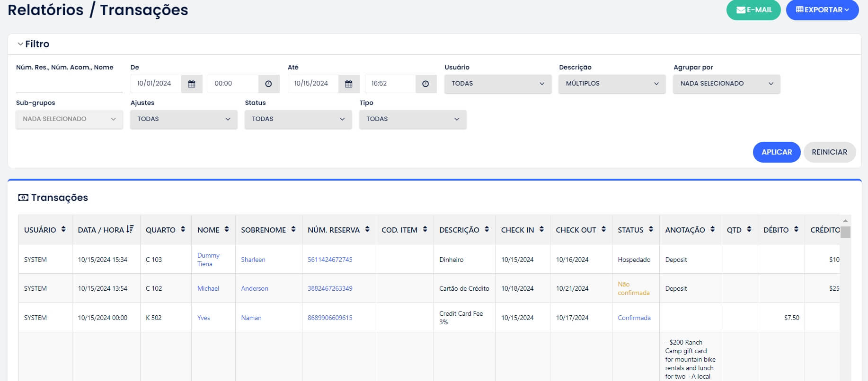This screenshot has height=381, width=868.
Task: Open reservation 3882467263349 link
Action: coord(330,288)
